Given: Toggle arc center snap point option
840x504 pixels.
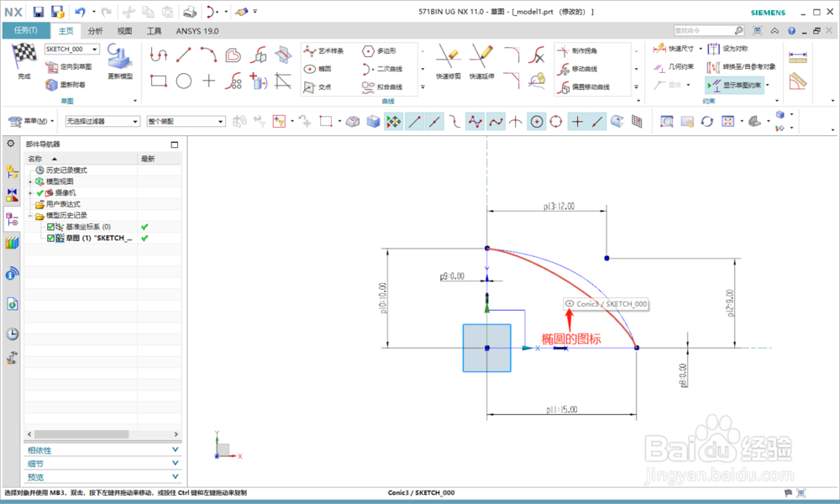Looking at the screenshot, I should [x=536, y=122].
